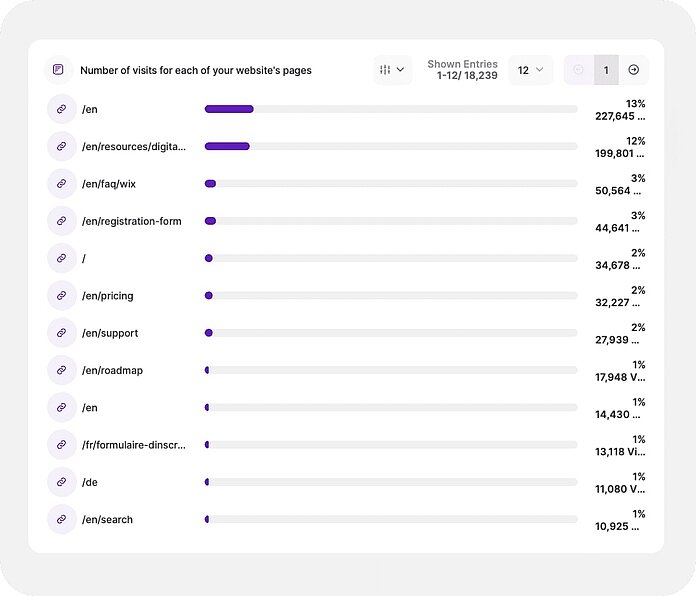The image size is (696, 596).
Task: Select page 1 in the pagination
Action: coord(605,70)
